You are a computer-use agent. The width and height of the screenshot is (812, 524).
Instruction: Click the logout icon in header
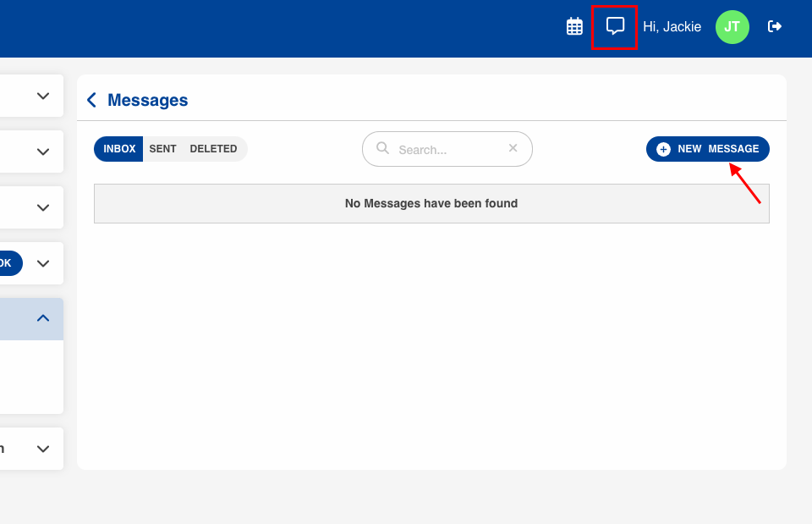774,26
